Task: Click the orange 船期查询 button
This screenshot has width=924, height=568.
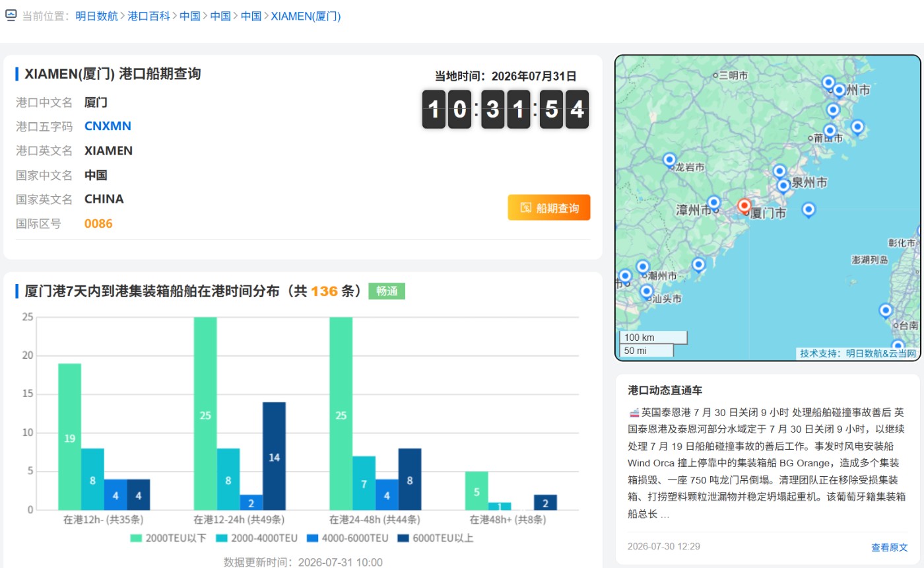Action: click(x=549, y=207)
